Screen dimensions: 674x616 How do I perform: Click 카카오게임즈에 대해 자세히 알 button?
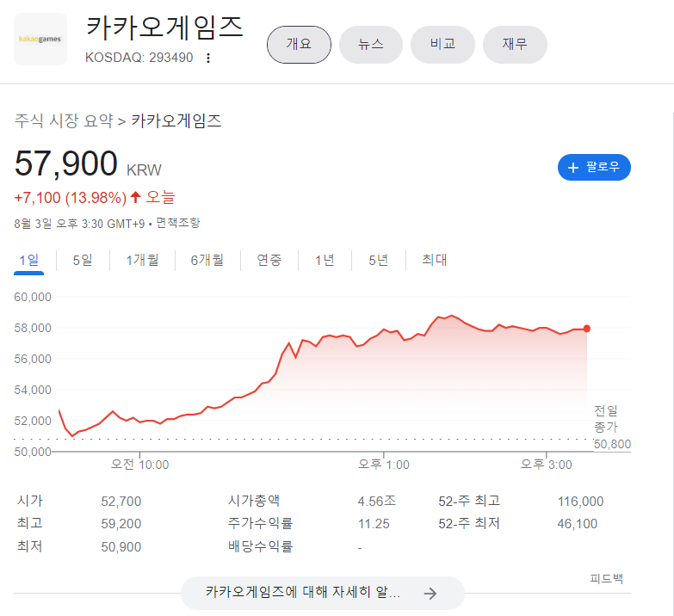[x=323, y=594]
